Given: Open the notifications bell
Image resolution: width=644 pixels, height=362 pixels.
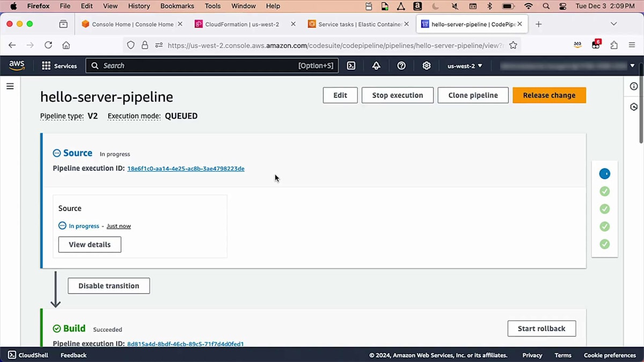Looking at the screenshot, I should (x=376, y=65).
